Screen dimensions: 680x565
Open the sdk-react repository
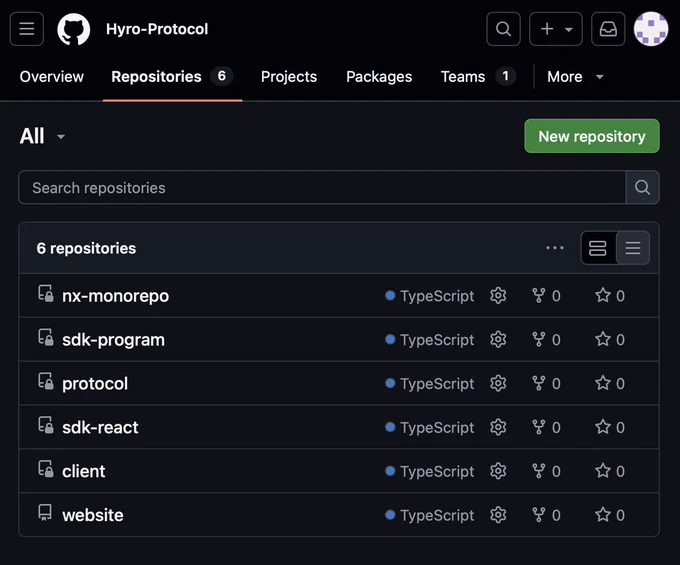click(x=100, y=427)
